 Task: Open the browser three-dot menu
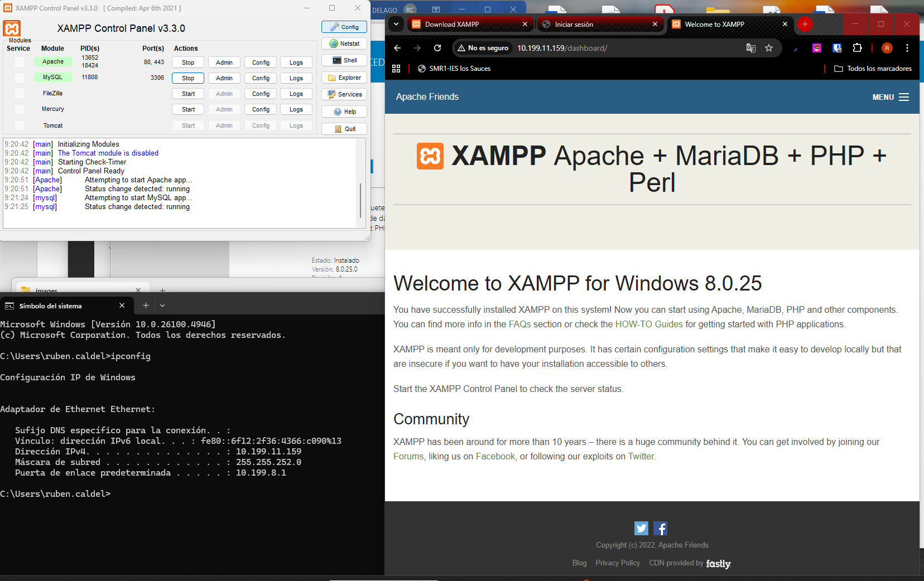pyautogui.click(x=907, y=48)
